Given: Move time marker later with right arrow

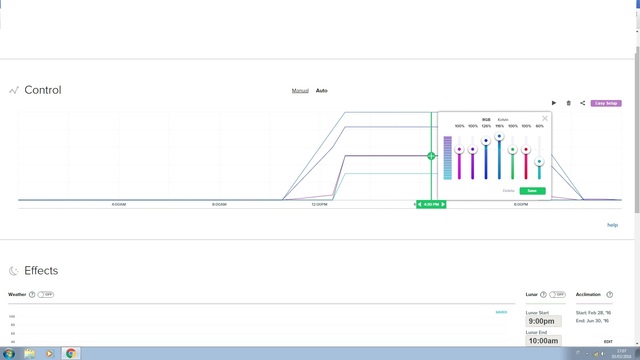Looking at the screenshot, I should click(x=443, y=204).
